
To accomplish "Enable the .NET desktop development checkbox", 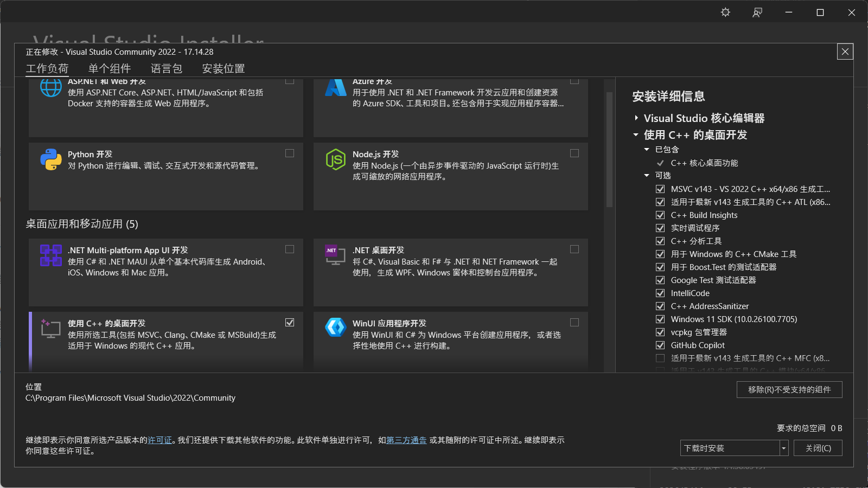I will coord(575,249).
